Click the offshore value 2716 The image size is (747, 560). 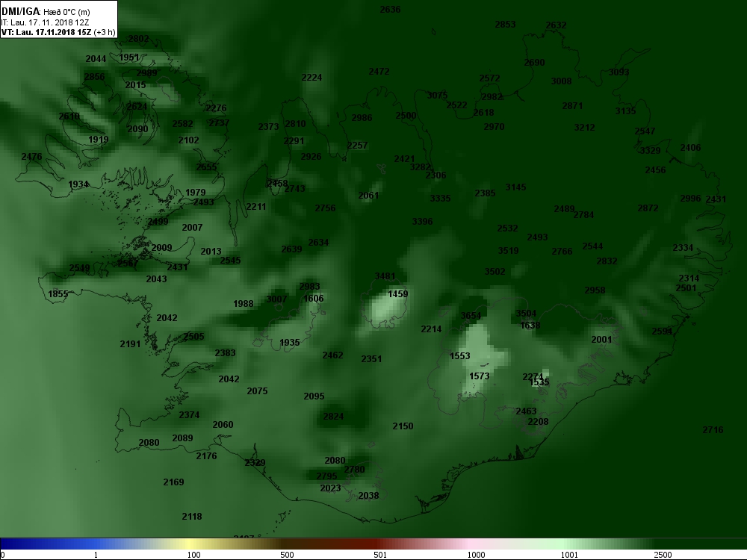click(x=713, y=430)
